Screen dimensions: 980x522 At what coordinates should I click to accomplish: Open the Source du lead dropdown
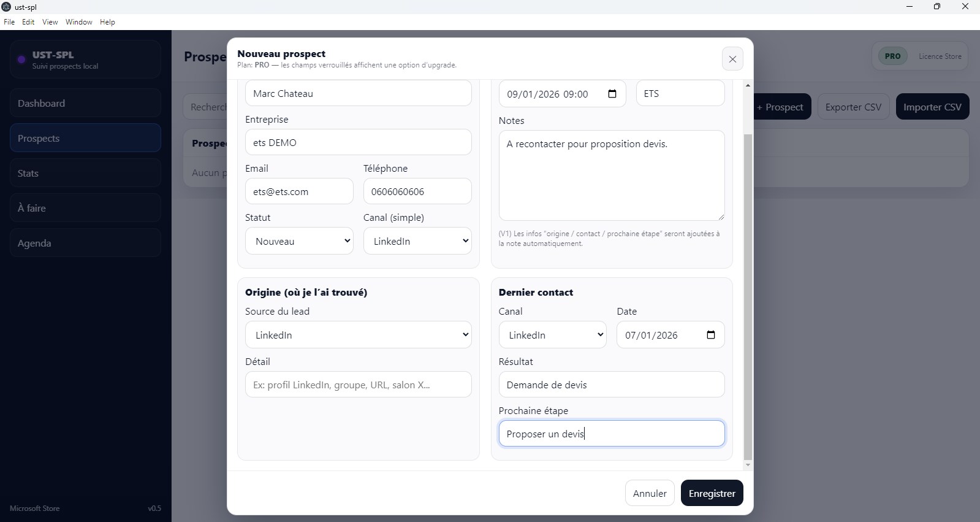coord(359,335)
